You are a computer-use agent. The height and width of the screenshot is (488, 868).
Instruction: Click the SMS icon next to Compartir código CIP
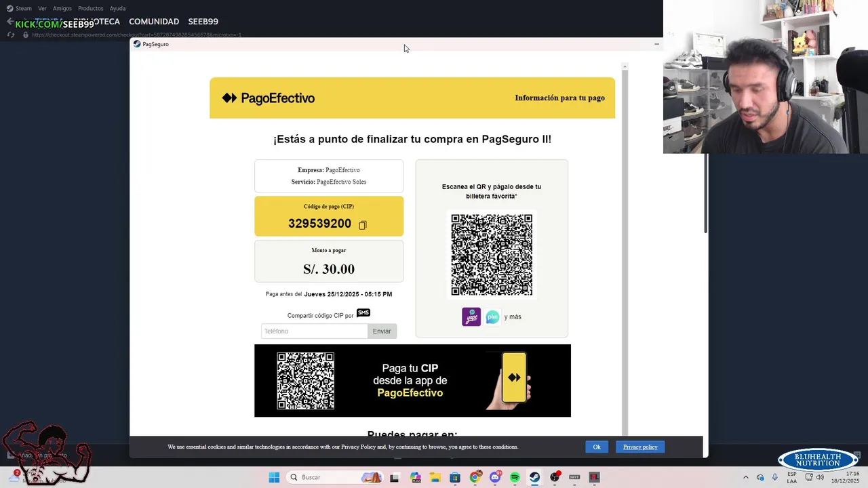click(363, 312)
